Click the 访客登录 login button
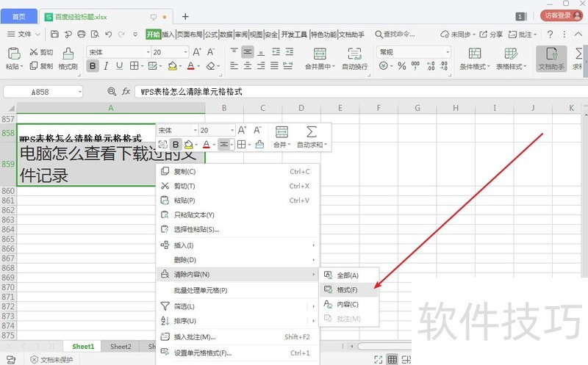 pos(562,15)
